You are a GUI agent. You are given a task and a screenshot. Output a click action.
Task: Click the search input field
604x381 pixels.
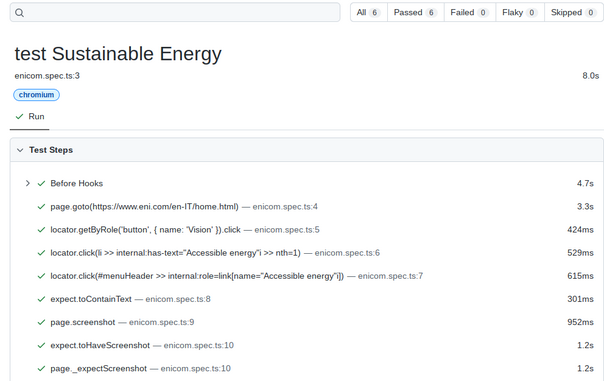coord(175,12)
